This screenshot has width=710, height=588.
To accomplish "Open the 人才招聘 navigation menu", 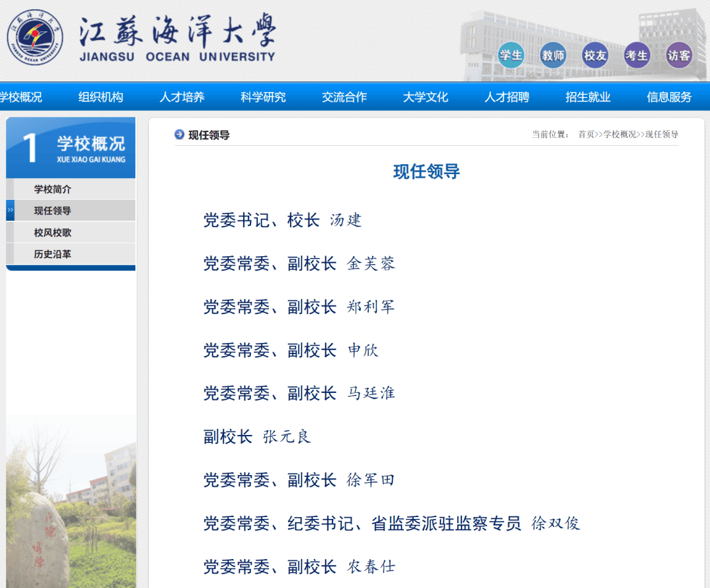I will 506,96.
